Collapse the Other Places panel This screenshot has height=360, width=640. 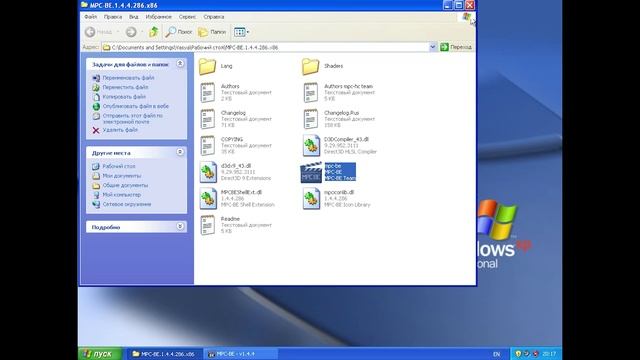pyautogui.click(x=180, y=152)
